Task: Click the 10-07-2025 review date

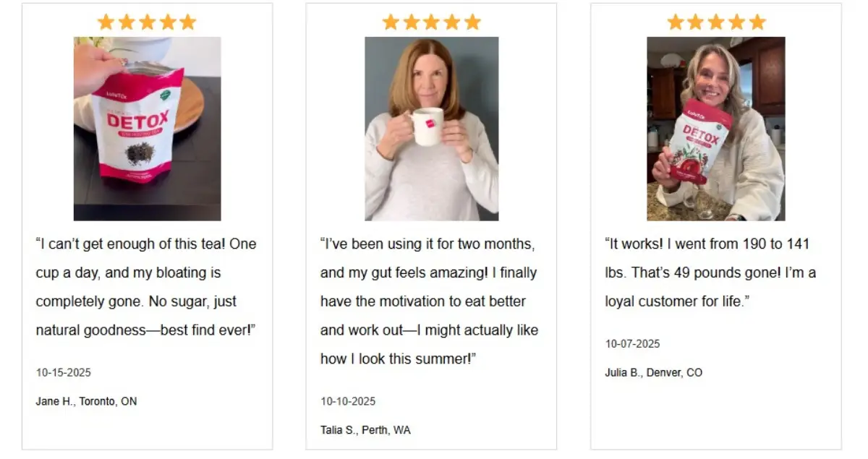Action: 633,344
